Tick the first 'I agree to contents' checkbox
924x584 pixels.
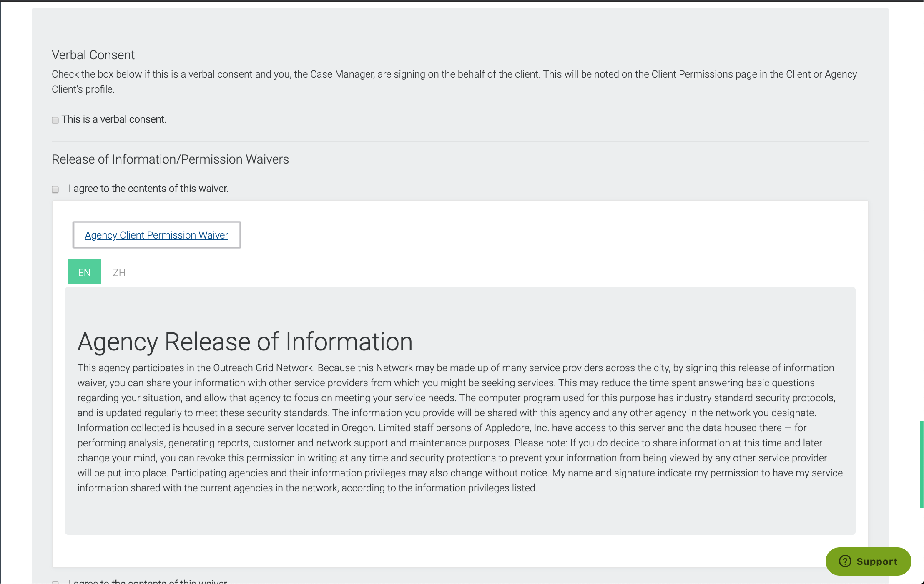pos(55,189)
